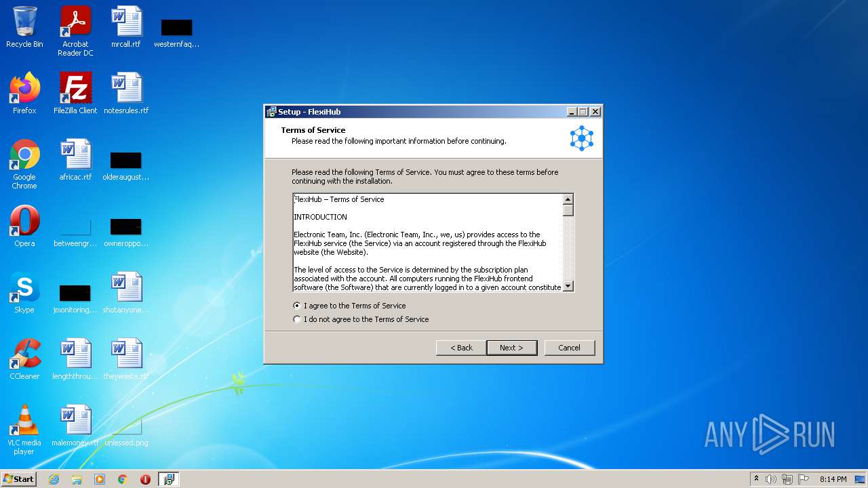The height and width of the screenshot is (488, 868).
Task: Launch Skype desktop shortcut
Action: click(24, 293)
